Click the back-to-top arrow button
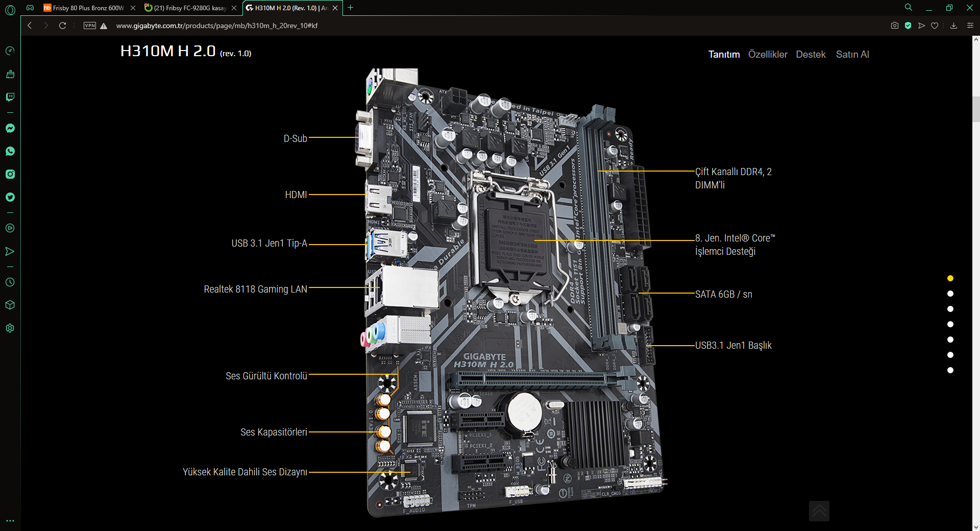Screen dimensions: 980x531 coord(819,511)
